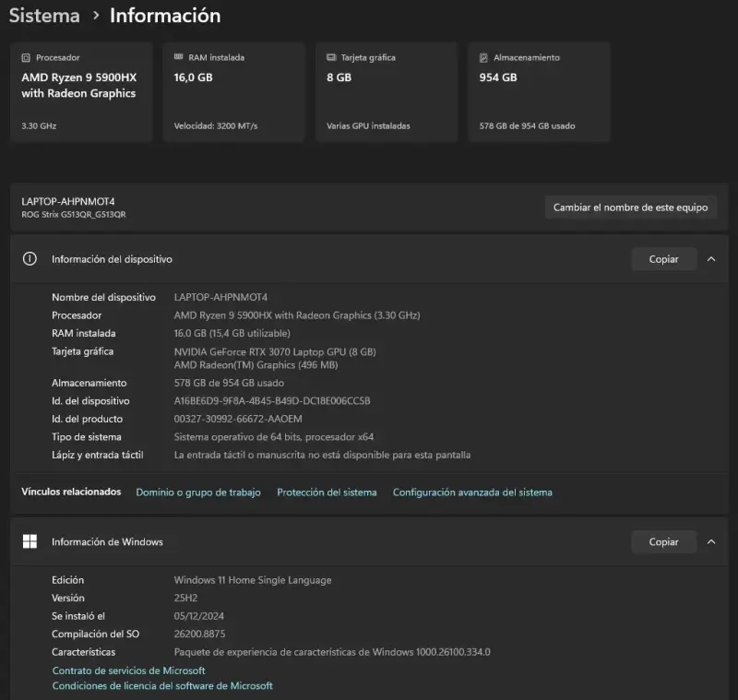Open Condiciones de licencia del software link
The image size is (738, 700).
[162, 686]
